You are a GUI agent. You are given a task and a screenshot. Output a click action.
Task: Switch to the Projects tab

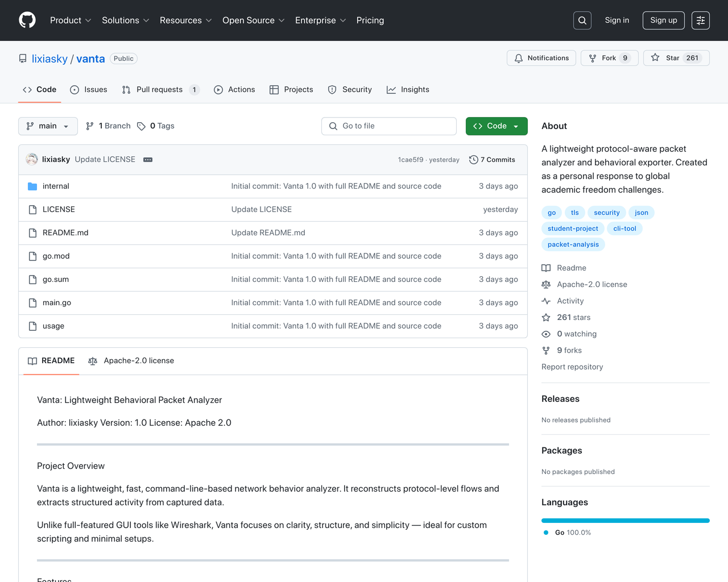click(x=291, y=90)
